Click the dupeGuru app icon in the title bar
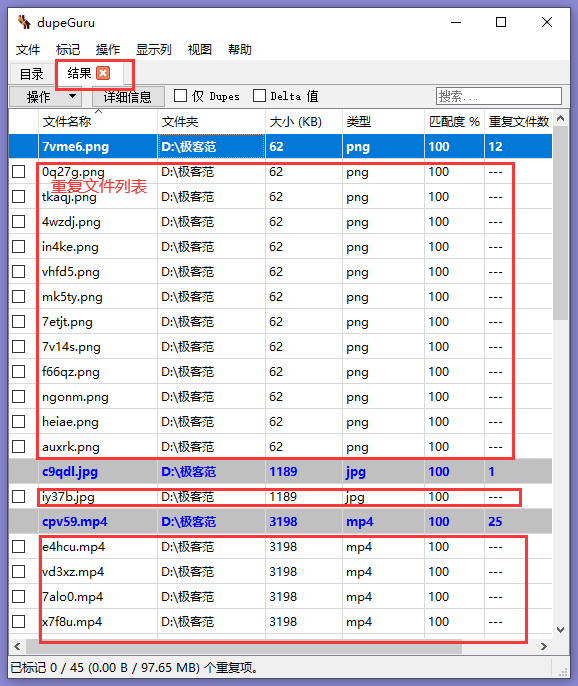 click(24, 22)
